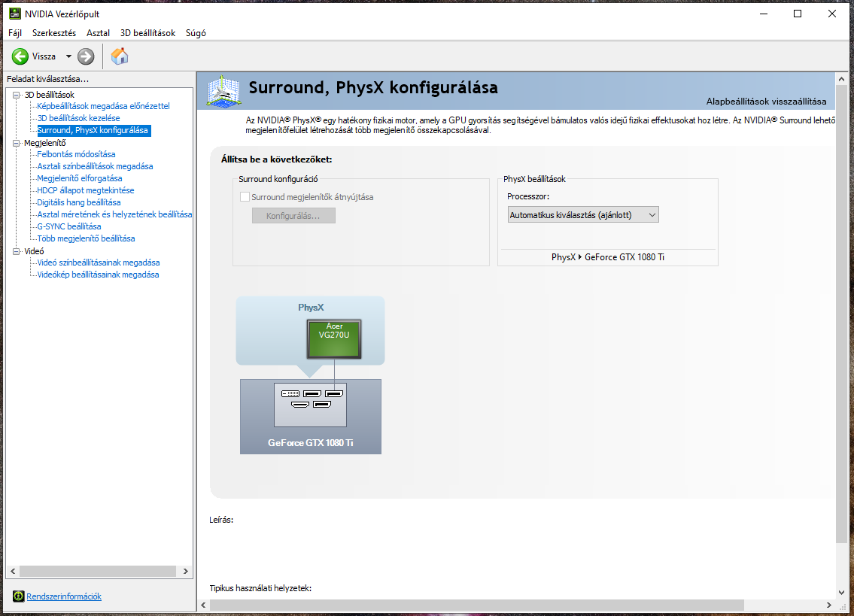The height and width of the screenshot is (616, 854).
Task: Click the Surround PhysX header icon
Action: tap(223, 91)
